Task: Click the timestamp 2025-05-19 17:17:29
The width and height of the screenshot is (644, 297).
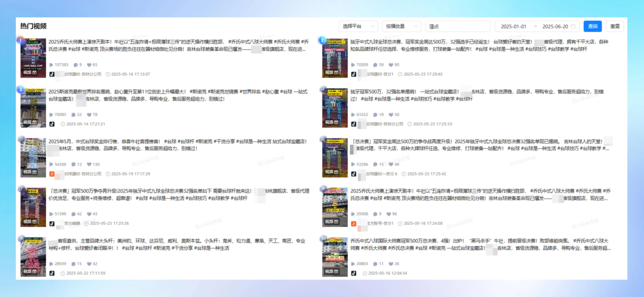Action: [131, 174]
